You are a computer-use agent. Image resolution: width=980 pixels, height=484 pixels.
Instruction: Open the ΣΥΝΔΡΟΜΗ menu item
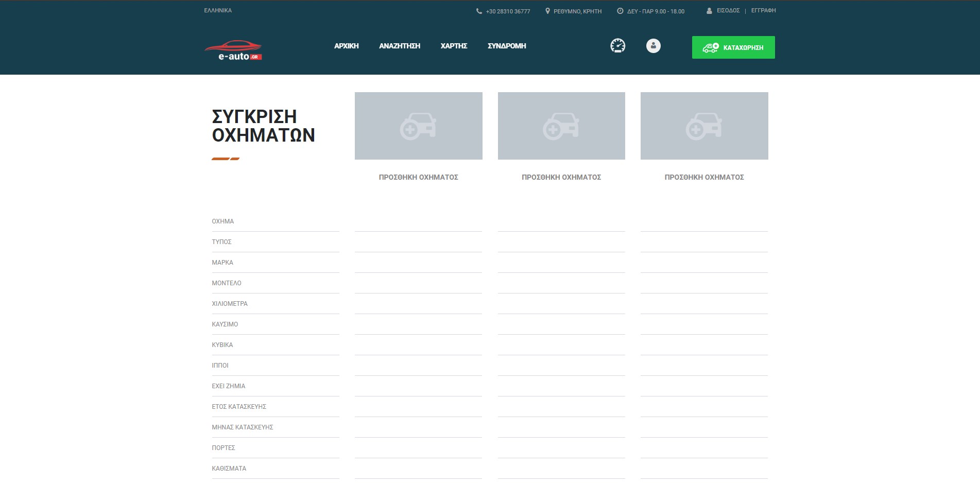click(x=507, y=46)
